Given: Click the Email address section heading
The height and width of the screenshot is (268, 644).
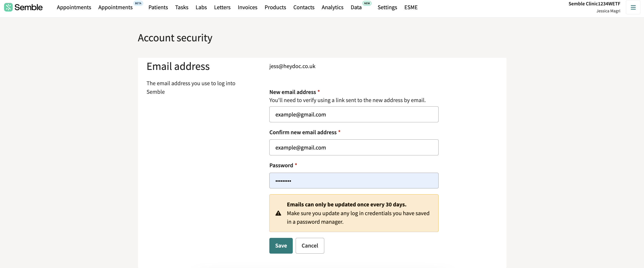Looking at the screenshot, I should 178,67.
